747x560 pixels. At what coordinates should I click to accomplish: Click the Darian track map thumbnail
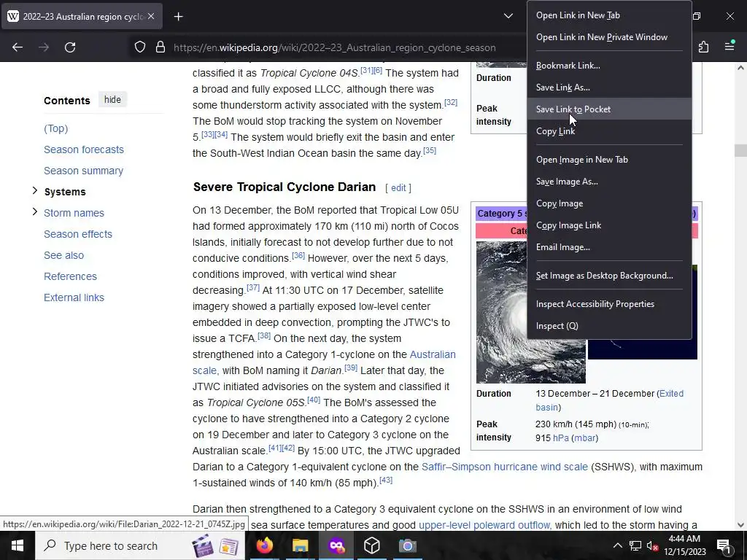[642, 349]
